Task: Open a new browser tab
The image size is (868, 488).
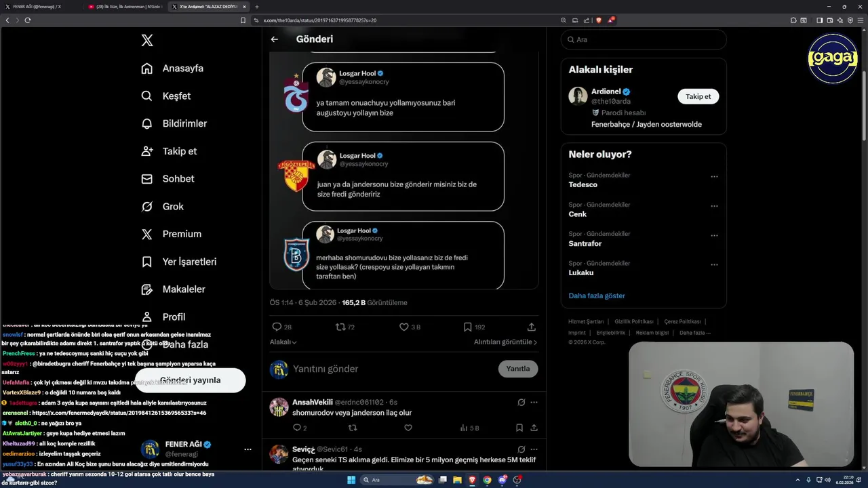Action: 257,7
